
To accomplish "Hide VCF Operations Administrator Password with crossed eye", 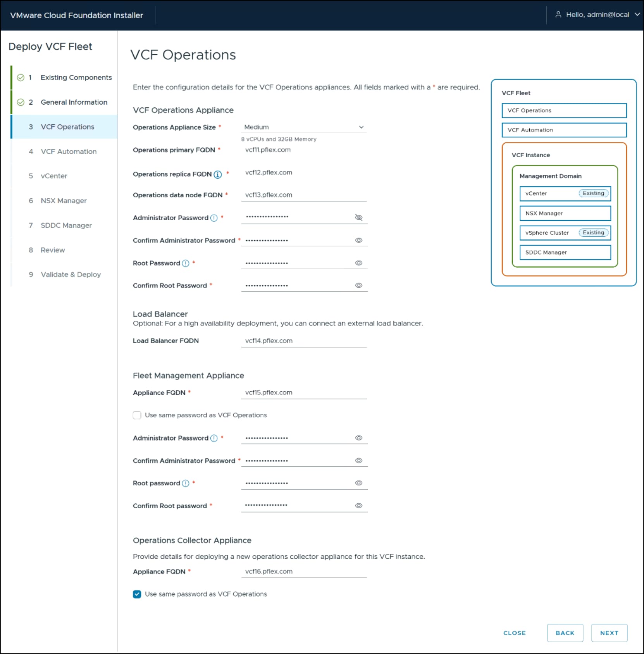I will click(x=359, y=217).
